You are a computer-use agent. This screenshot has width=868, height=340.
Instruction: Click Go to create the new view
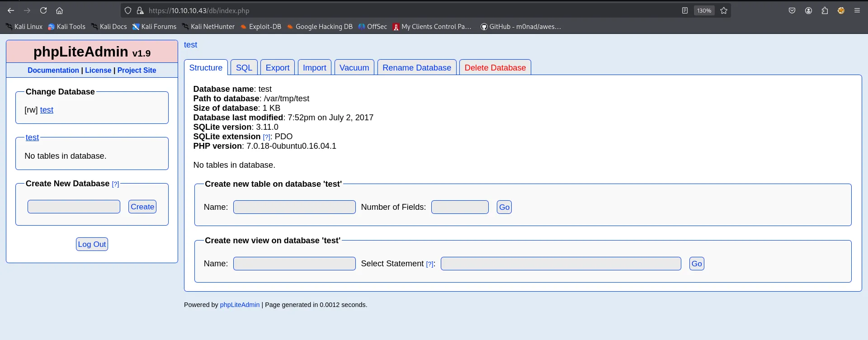pyautogui.click(x=697, y=264)
